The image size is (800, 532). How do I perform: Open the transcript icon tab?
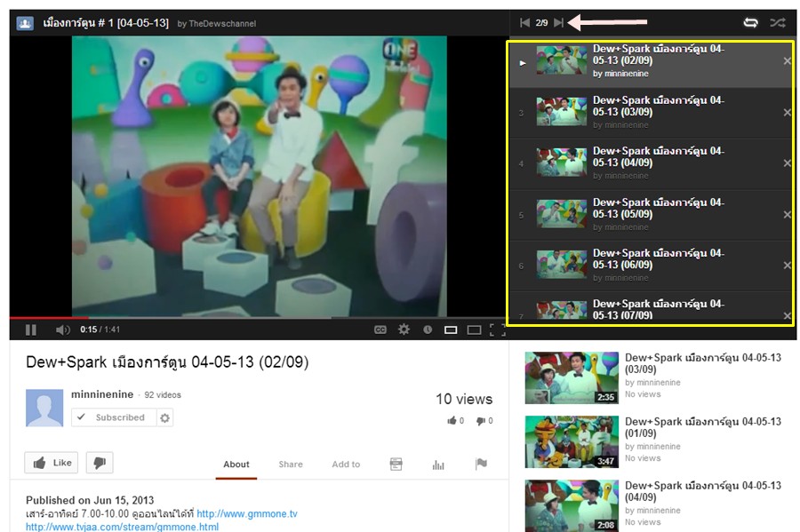(x=396, y=464)
